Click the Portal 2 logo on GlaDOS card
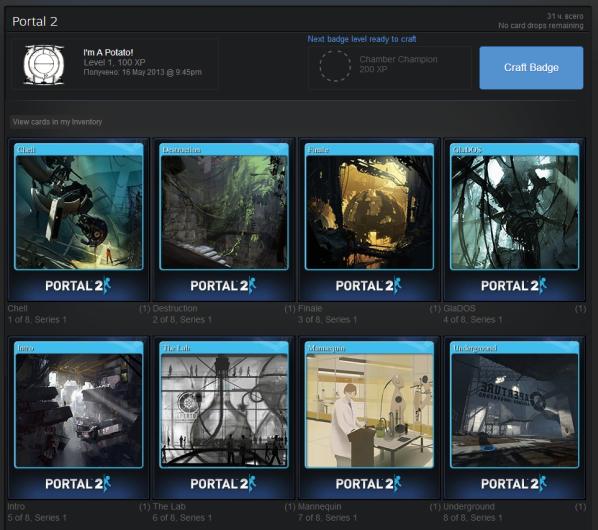This screenshot has width=598, height=530. pos(514,285)
